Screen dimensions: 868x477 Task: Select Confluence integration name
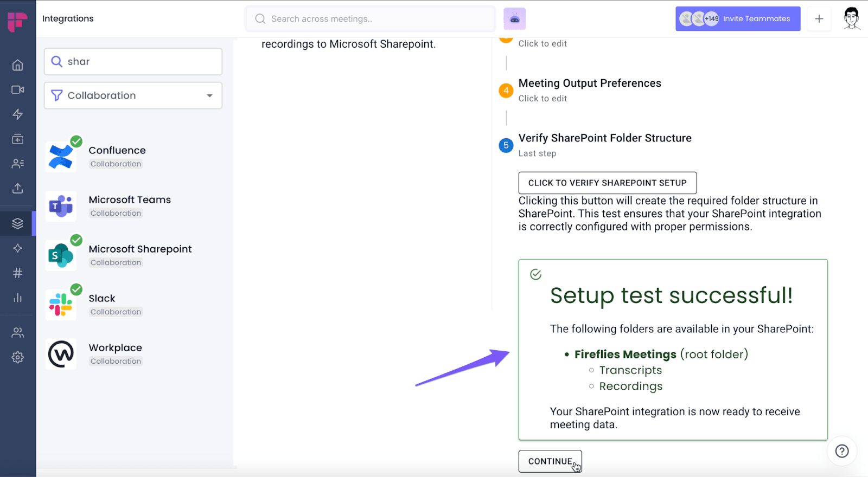click(117, 150)
